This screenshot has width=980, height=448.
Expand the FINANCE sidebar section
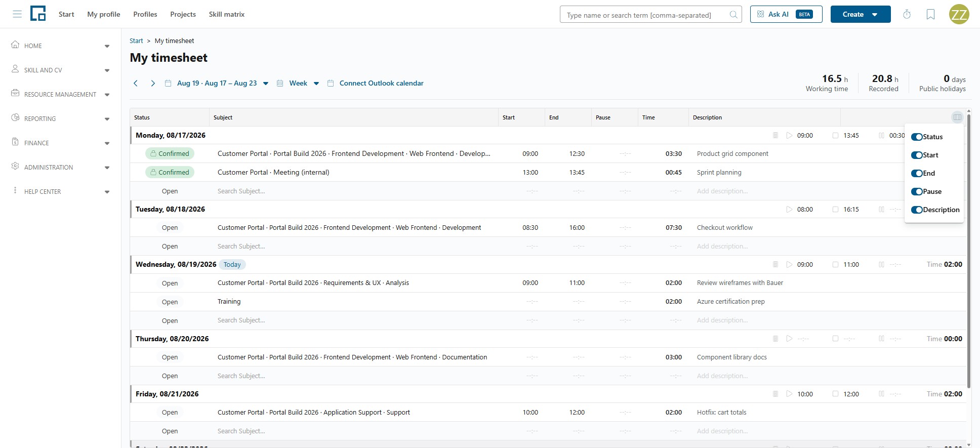(x=61, y=143)
